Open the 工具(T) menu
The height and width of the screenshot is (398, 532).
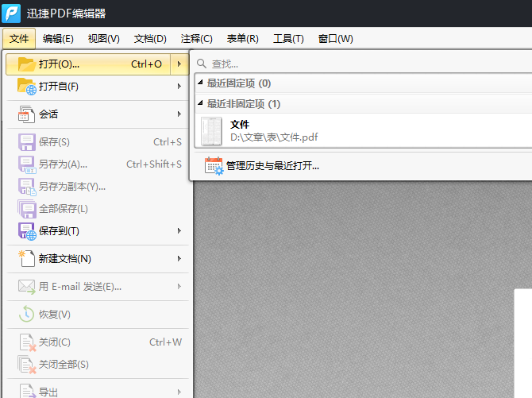coord(288,39)
